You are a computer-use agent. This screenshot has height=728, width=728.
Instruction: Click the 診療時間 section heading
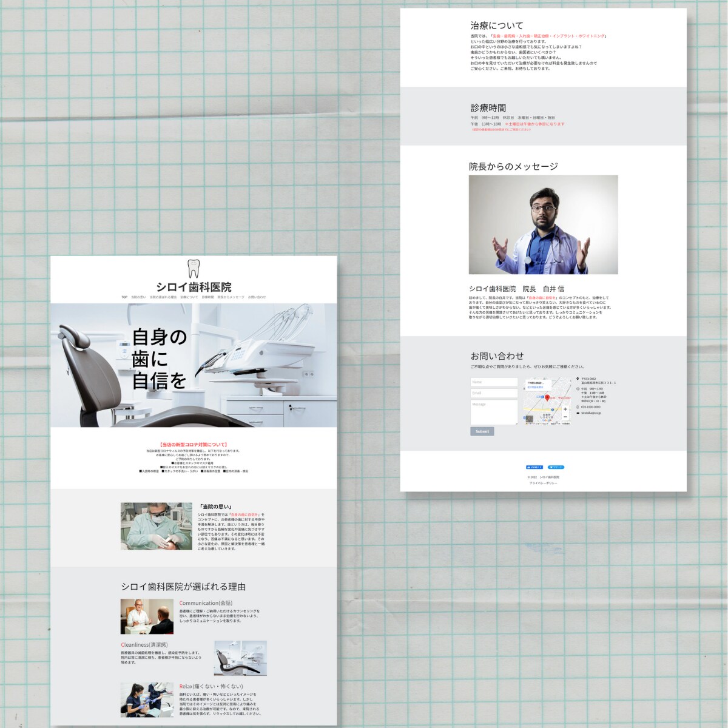point(488,108)
